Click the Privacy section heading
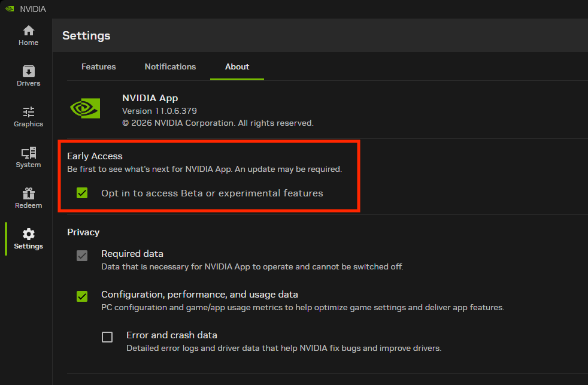The height and width of the screenshot is (385, 588). tap(83, 232)
